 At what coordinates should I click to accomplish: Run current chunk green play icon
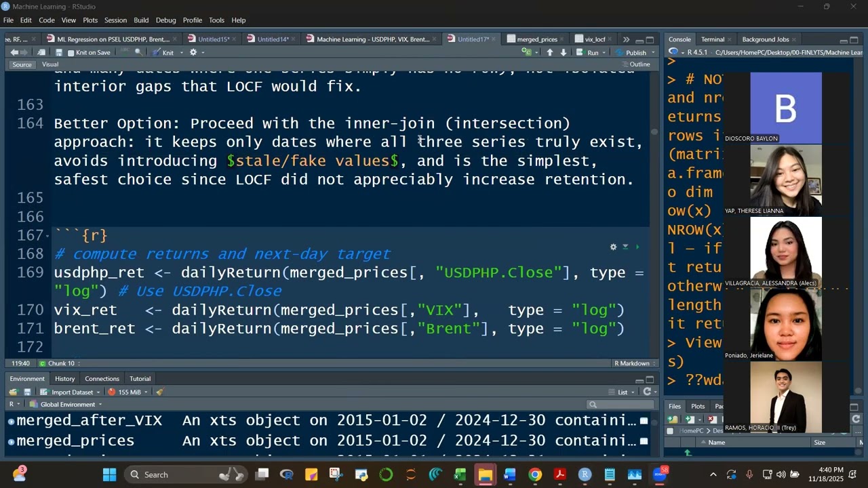pos(637,247)
